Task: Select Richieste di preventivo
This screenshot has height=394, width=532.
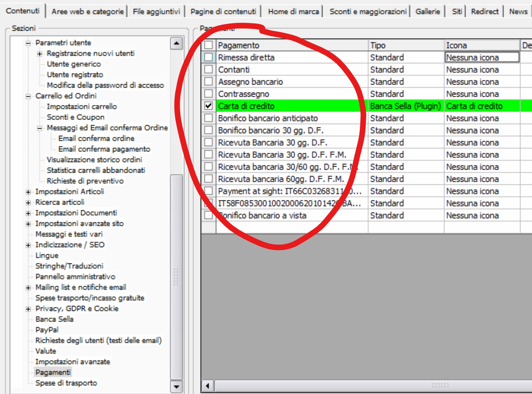Action: tap(85, 181)
